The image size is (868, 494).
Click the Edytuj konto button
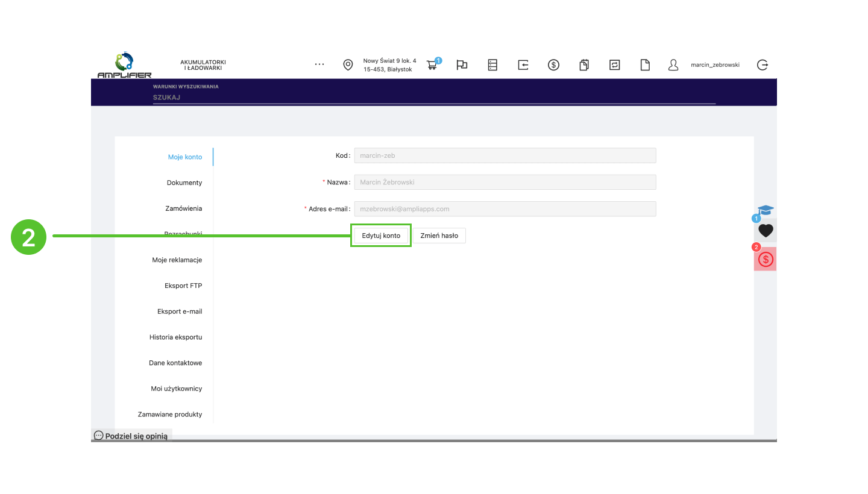coord(381,236)
